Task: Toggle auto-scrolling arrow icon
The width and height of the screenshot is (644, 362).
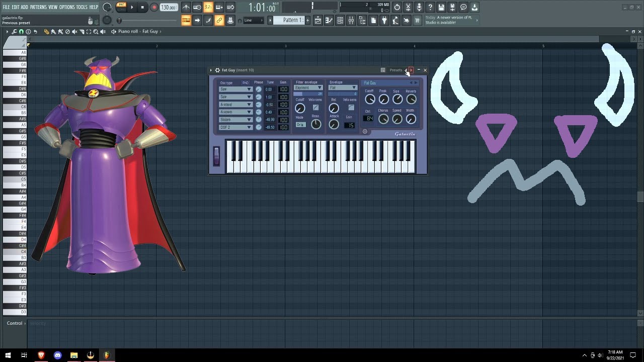Action: pos(197,20)
